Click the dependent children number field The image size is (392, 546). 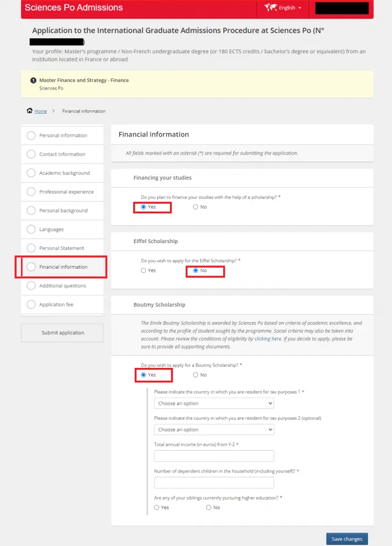214,483
